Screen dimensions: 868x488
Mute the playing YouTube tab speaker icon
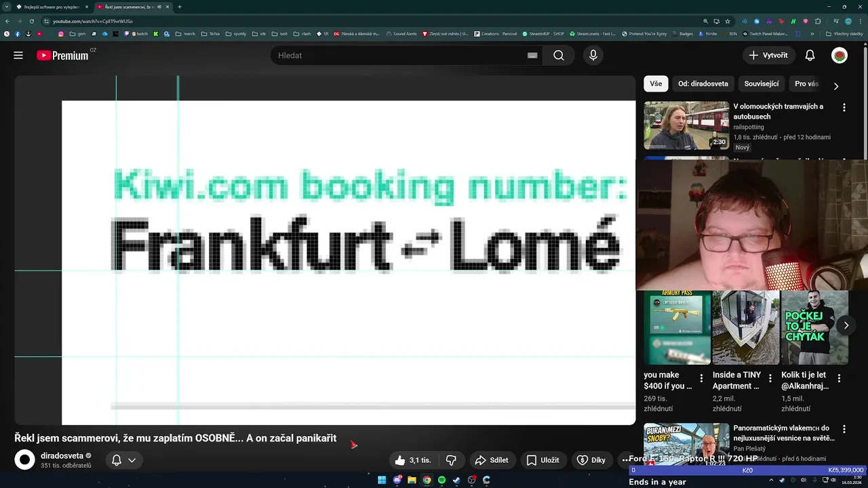[x=159, y=7]
